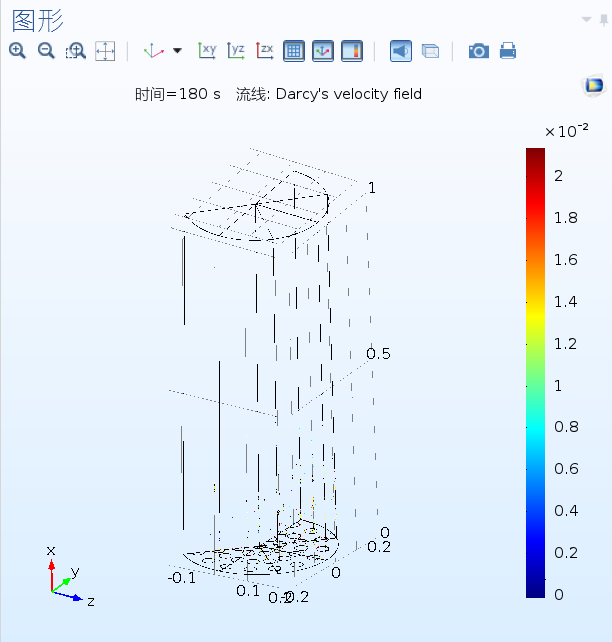Click the Zoom Out magnifier icon
This screenshot has width=612, height=642.
(46, 51)
